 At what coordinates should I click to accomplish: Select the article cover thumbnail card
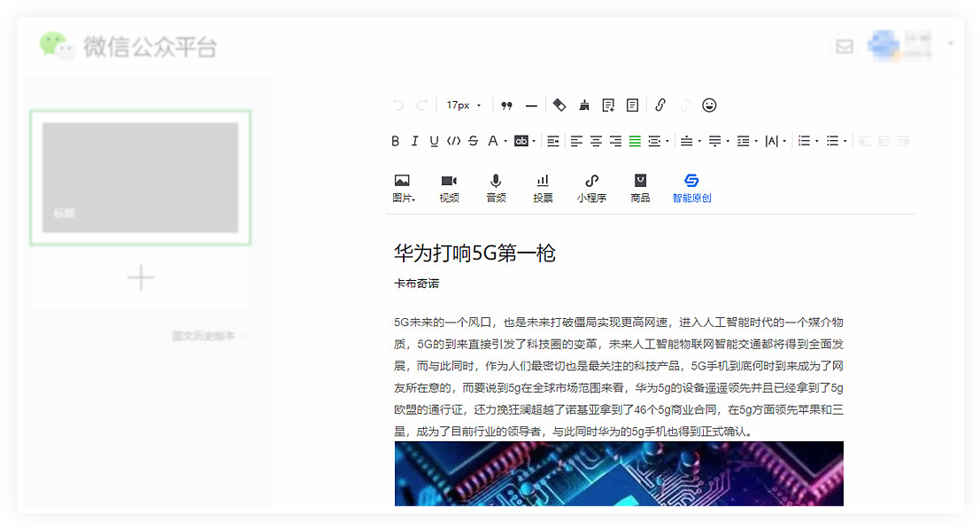tap(141, 177)
